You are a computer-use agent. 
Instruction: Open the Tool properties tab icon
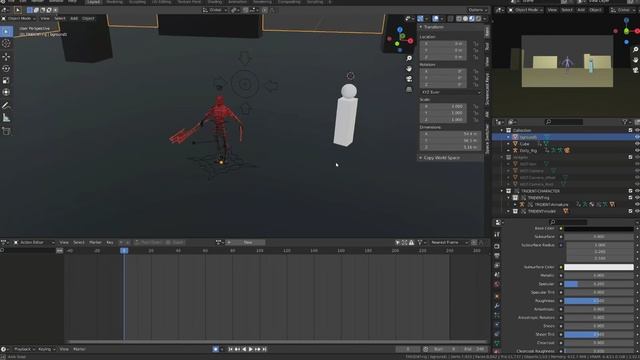pos(497,234)
